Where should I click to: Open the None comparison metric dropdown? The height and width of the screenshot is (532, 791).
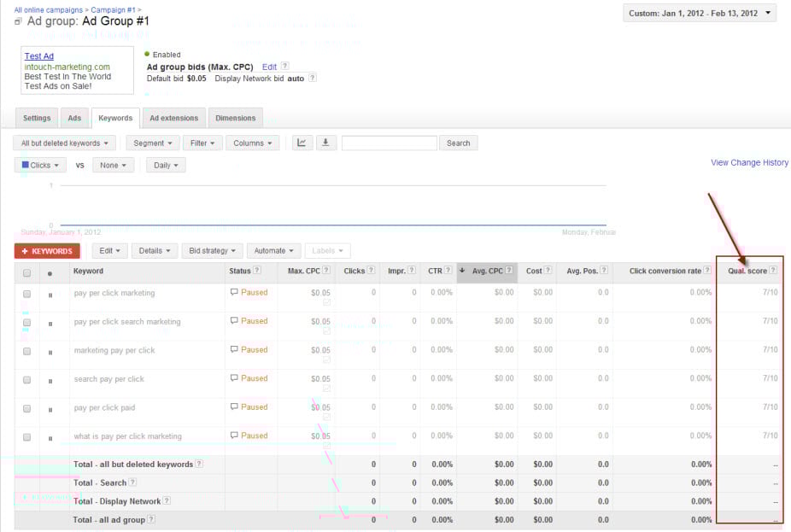(x=113, y=165)
